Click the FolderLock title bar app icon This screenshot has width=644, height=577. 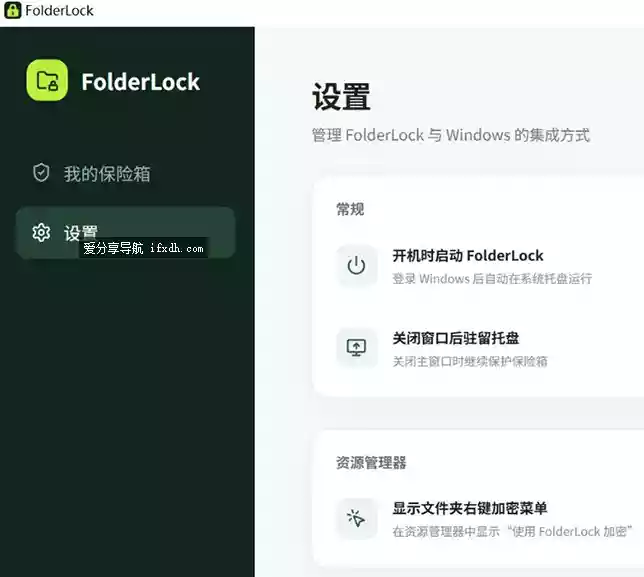pyautogui.click(x=12, y=10)
